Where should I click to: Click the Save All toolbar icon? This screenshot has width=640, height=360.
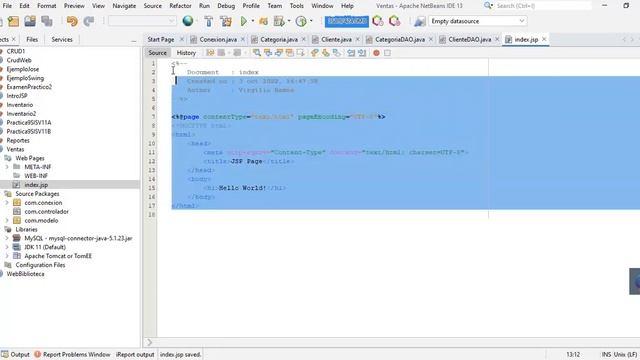point(47,21)
